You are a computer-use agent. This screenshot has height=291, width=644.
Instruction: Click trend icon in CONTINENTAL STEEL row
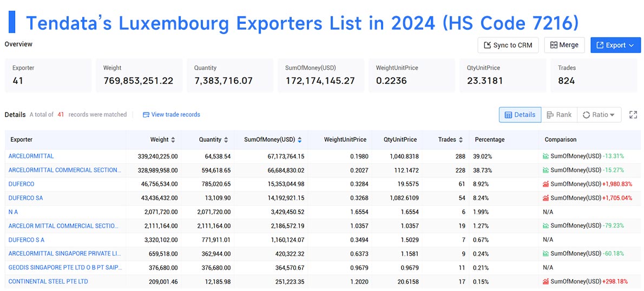click(x=546, y=282)
